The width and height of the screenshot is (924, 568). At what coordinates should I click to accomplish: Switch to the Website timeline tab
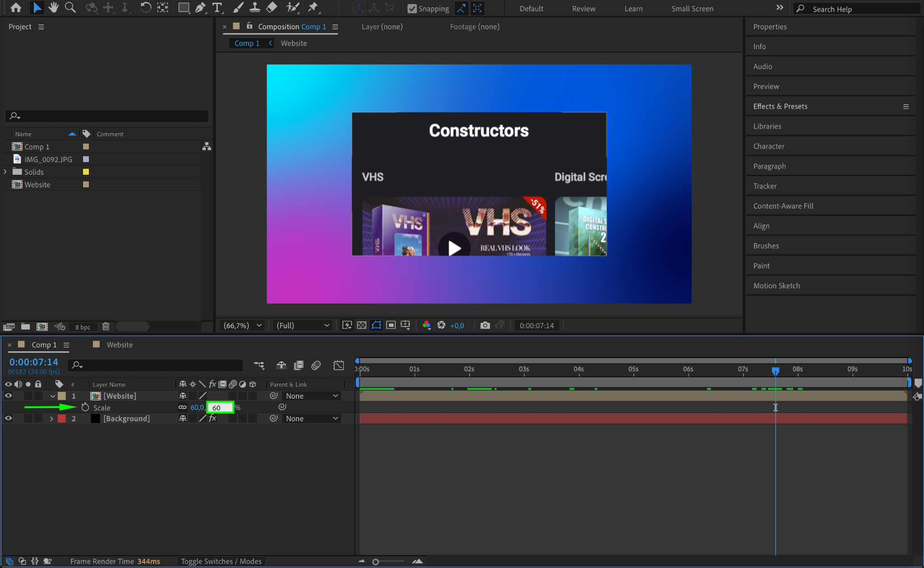point(119,345)
